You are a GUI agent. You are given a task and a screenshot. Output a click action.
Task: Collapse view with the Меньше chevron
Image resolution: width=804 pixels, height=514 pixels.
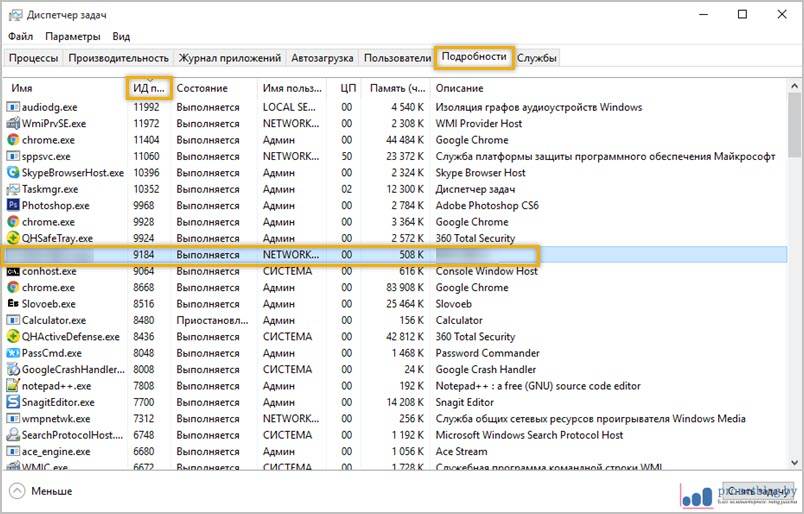[17, 491]
